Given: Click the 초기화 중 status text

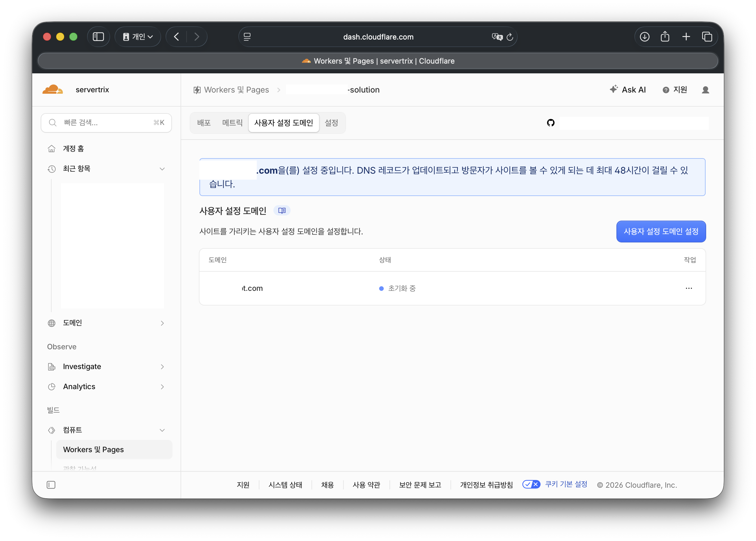Looking at the screenshot, I should [x=402, y=289].
